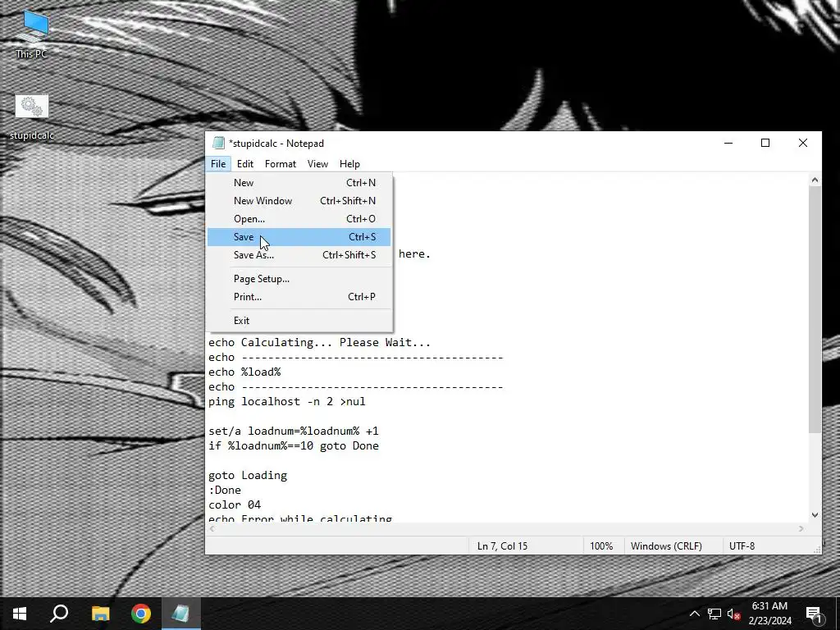Choose New from File menu
The image size is (840, 630).
pos(299,183)
